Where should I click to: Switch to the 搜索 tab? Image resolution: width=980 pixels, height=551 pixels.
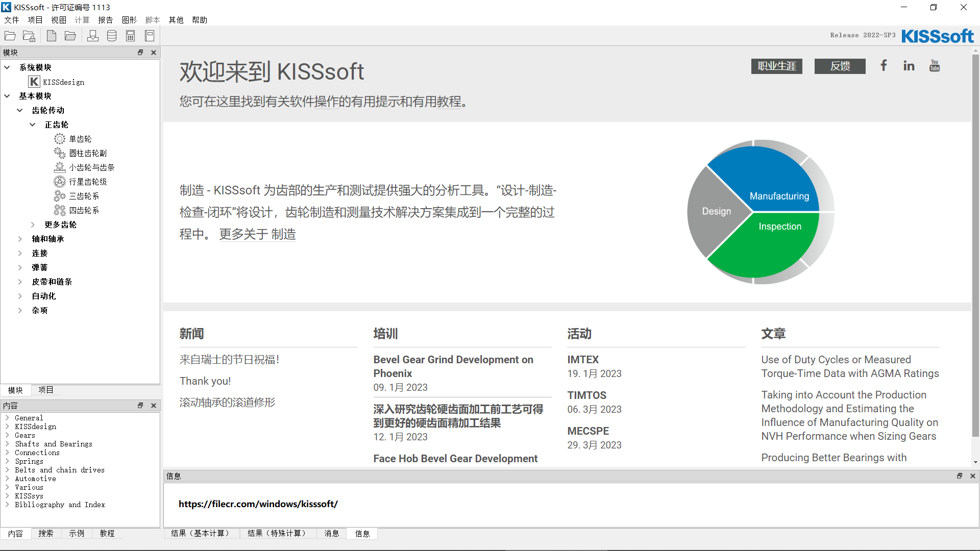point(46,533)
